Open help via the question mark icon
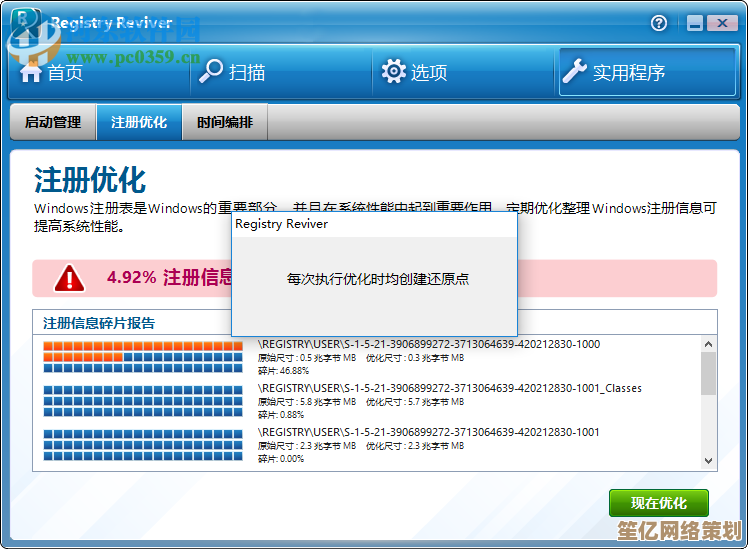Viewport: 748px width, 549px height. [x=659, y=23]
